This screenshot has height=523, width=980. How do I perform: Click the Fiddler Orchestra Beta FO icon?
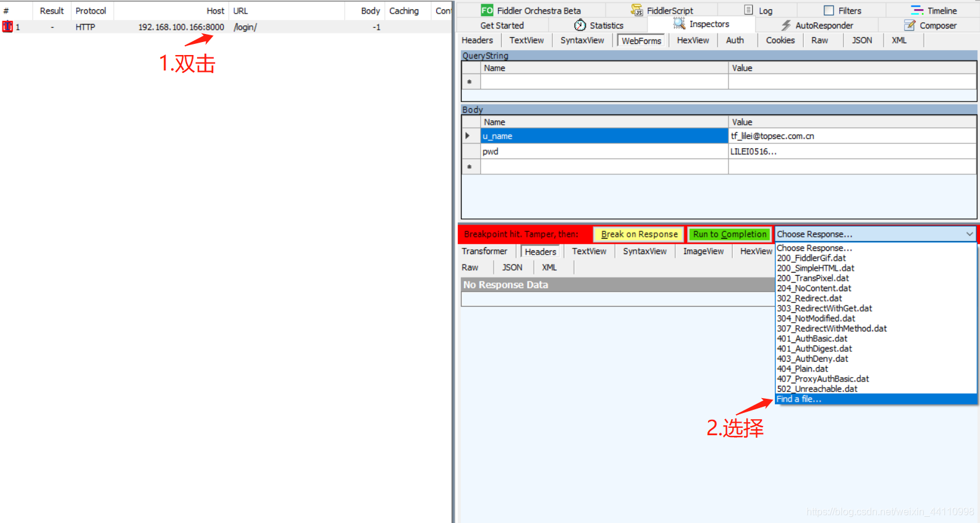[487, 10]
